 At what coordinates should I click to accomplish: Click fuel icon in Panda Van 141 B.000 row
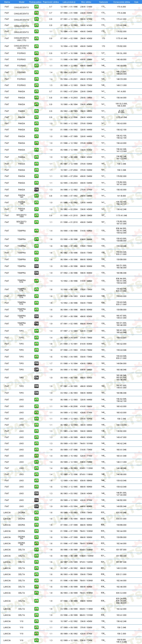36,196
